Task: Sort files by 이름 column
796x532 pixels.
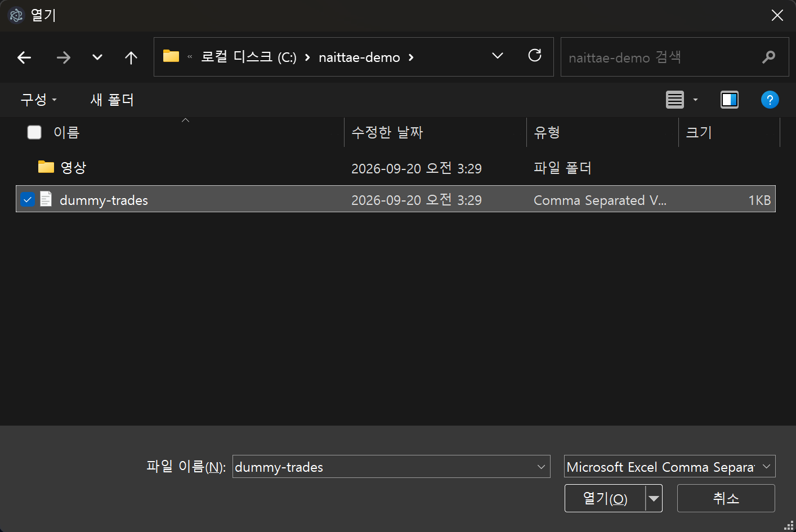Action: click(x=66, y=132)
